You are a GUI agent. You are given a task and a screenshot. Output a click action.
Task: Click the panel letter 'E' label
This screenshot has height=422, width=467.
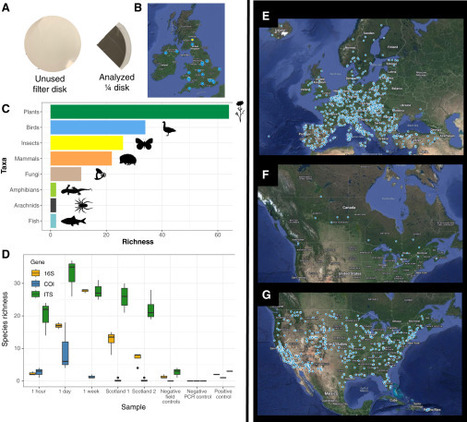pos(266,16)
